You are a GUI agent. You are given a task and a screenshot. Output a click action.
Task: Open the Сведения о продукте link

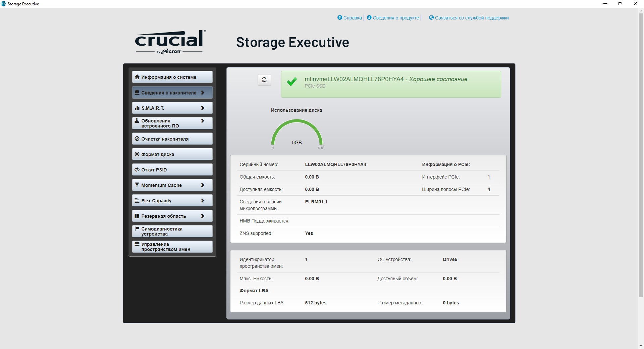[396, 18]
